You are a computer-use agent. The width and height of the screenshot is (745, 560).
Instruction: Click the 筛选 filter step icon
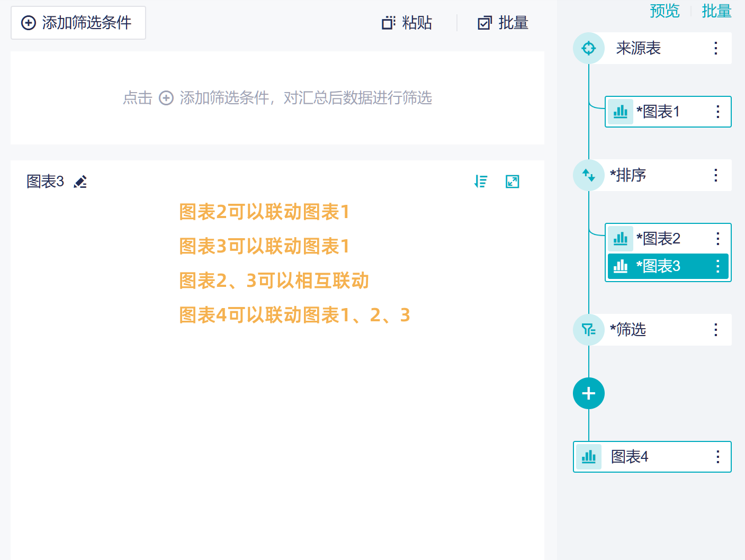(x=589, y=330)
